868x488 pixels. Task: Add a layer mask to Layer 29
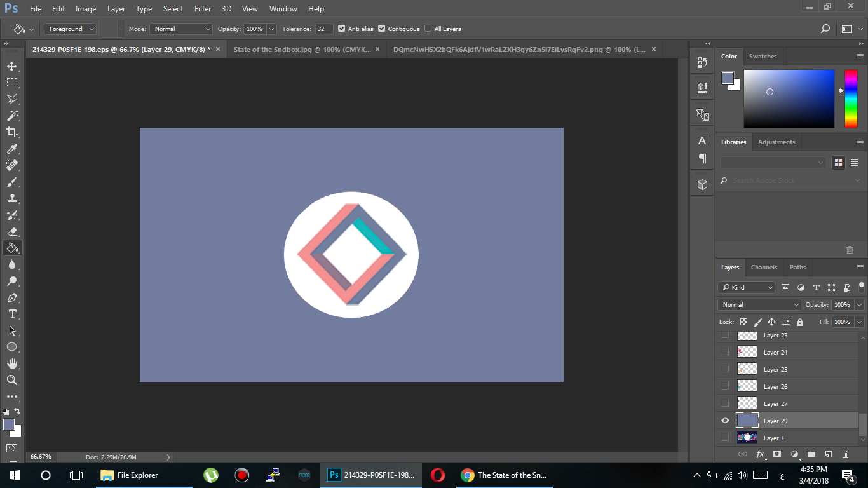click(776, 454)
